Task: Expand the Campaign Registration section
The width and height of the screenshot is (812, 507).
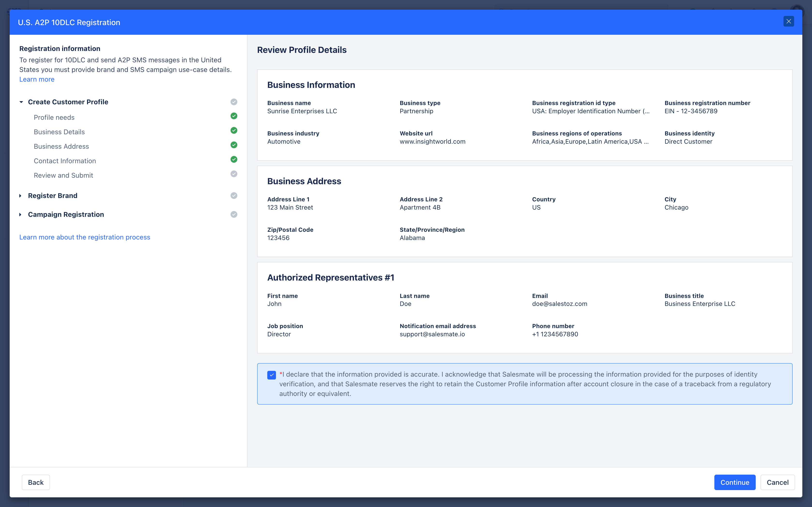Action: point(21,214)
